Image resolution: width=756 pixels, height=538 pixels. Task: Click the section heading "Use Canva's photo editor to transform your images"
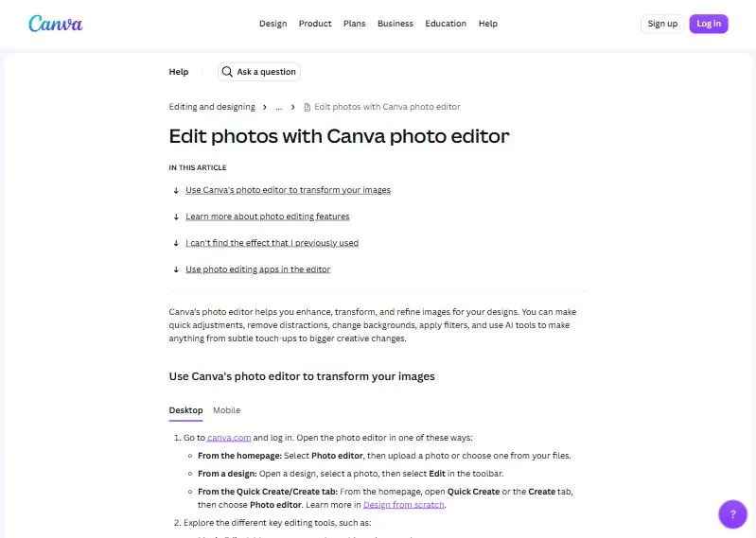(x=302, y=376)
